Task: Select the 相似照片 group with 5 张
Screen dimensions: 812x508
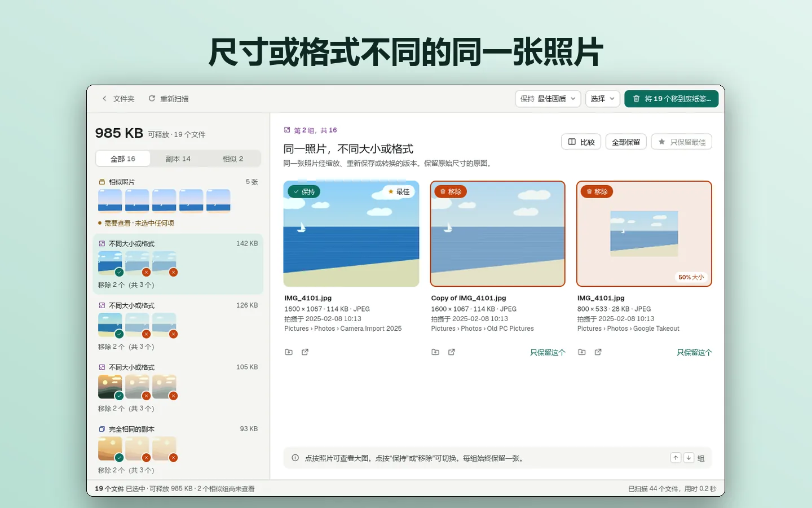Action: (x=178, y=202)
